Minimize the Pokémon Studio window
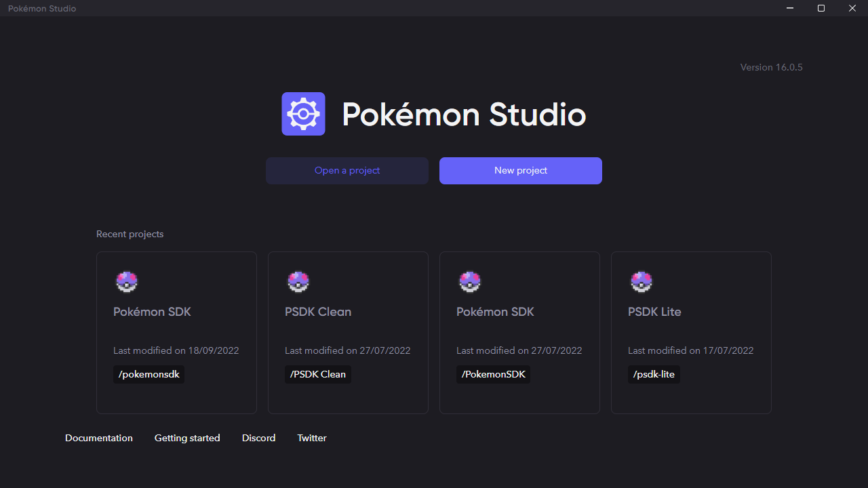 (790, 8)
